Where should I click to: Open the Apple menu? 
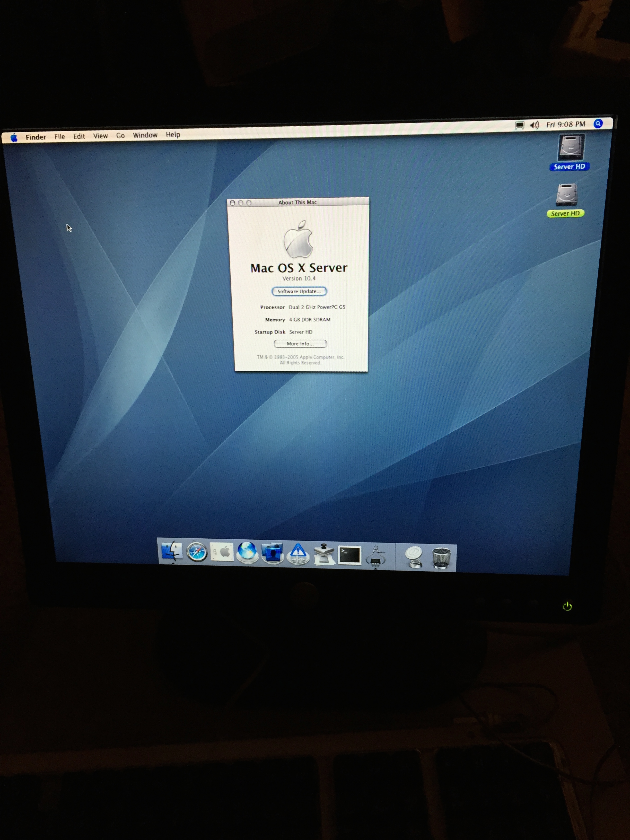[x=14, y=137]
